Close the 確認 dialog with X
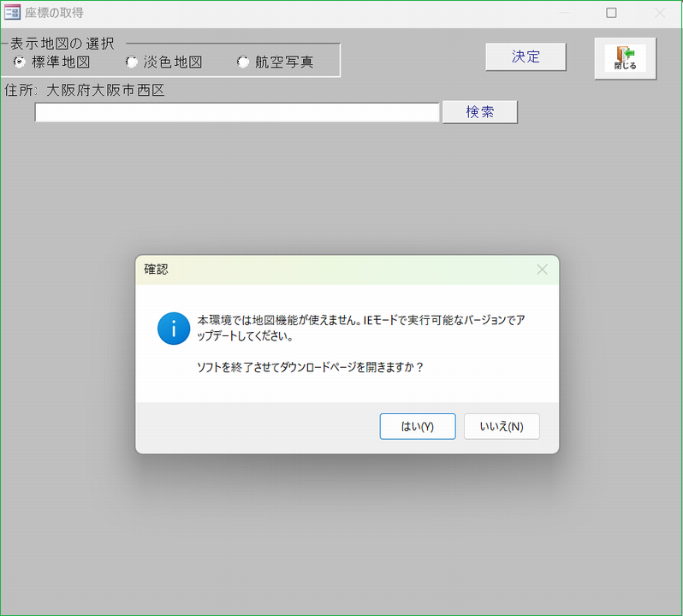 tap(542, 269)
